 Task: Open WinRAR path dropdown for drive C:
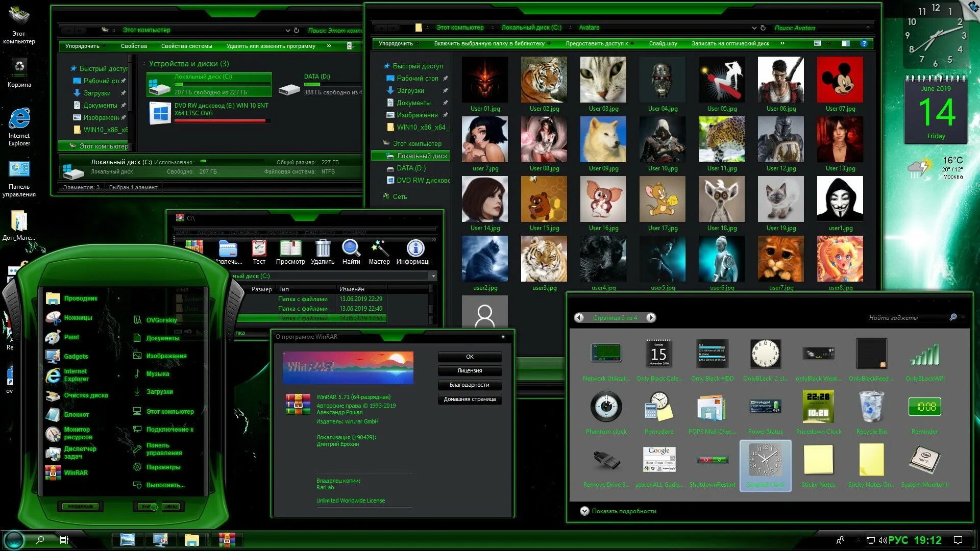(433, 276)
